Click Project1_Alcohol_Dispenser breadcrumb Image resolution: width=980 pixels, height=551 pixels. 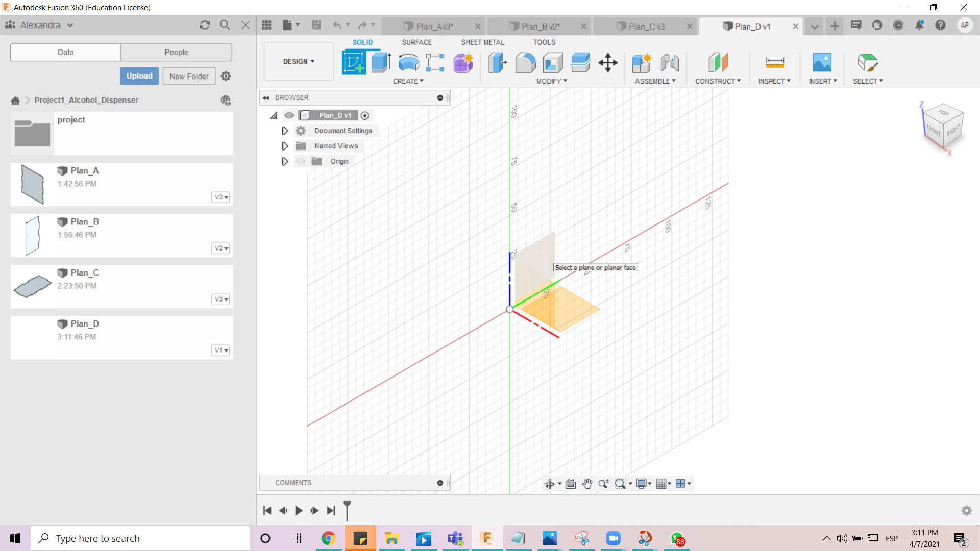click(86, 100)
